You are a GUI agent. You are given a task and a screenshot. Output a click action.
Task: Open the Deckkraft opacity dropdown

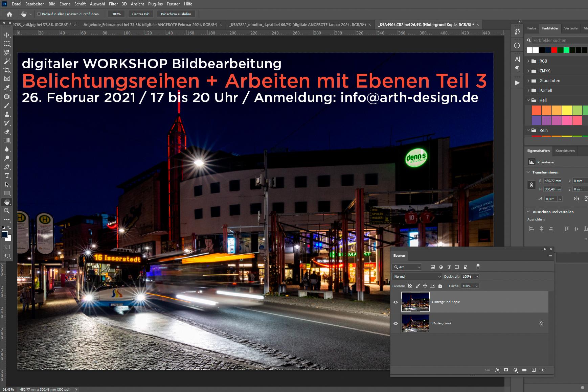(x=477, y=277)
